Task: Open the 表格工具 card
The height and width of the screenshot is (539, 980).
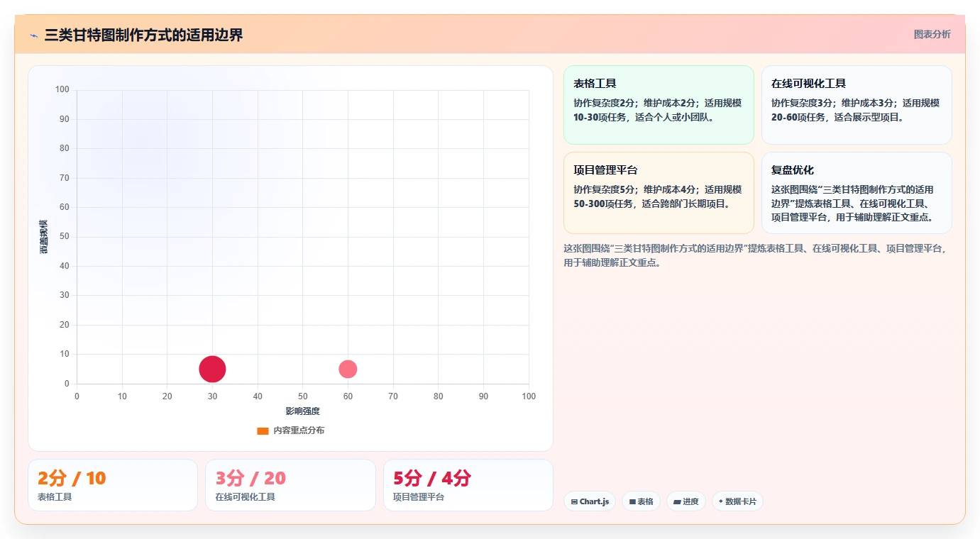Action: [659, 105]
